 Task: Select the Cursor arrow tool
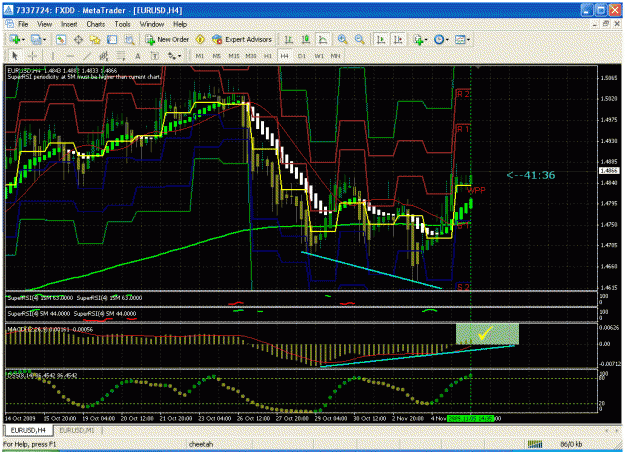tap(15, 56)
